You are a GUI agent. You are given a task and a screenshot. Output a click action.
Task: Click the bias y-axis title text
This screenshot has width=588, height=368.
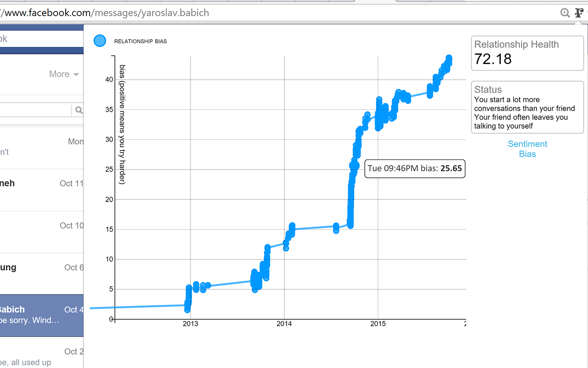(x=122, y=125)
